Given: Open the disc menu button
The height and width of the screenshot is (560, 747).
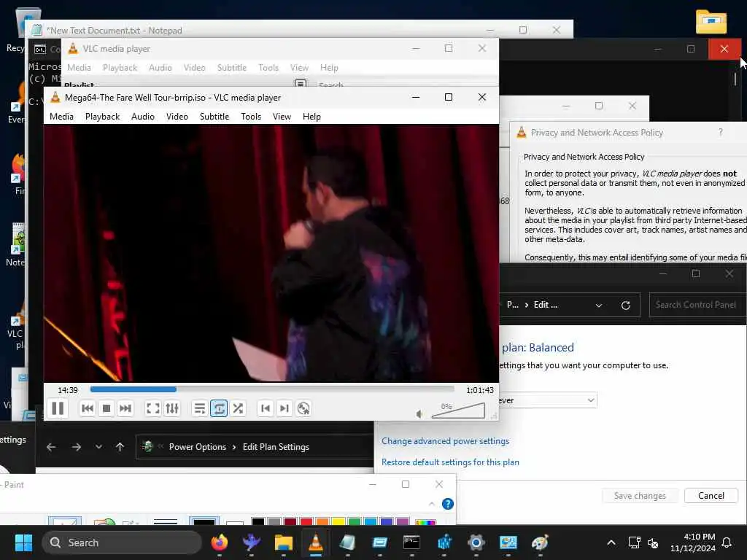Looking at the screenshot, I should click(x=303, y=408).
